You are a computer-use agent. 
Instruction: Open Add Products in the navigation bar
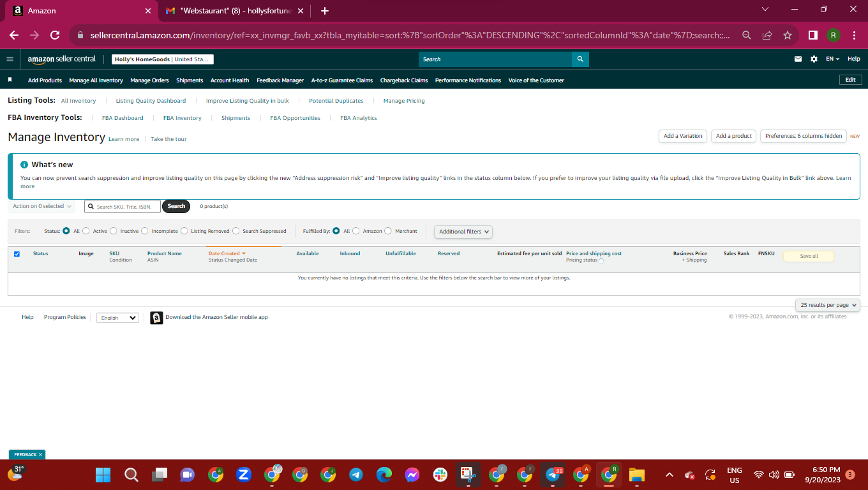coord(45,80)
